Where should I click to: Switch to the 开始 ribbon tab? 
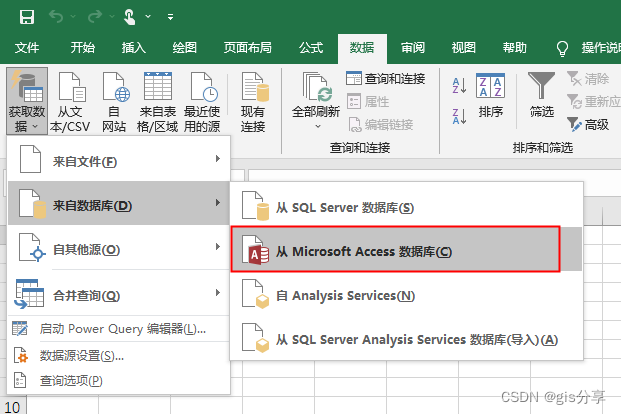pos(83,48)
